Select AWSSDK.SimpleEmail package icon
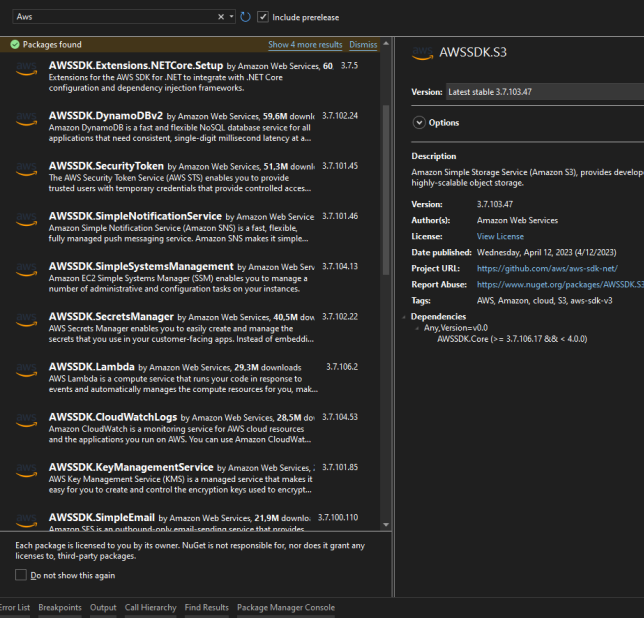Viewport: 644px width, 618px height. coord(26,521)
